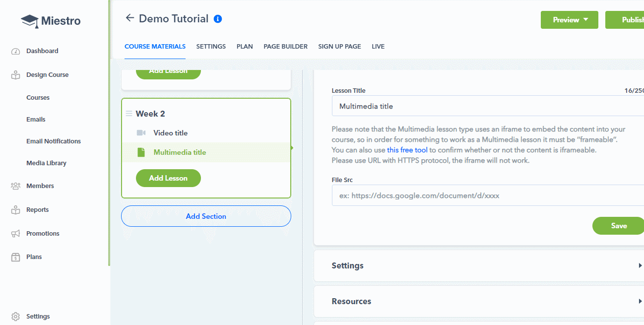Click the Plans icon in sidebar
The image size is (644, 325).
15,257
